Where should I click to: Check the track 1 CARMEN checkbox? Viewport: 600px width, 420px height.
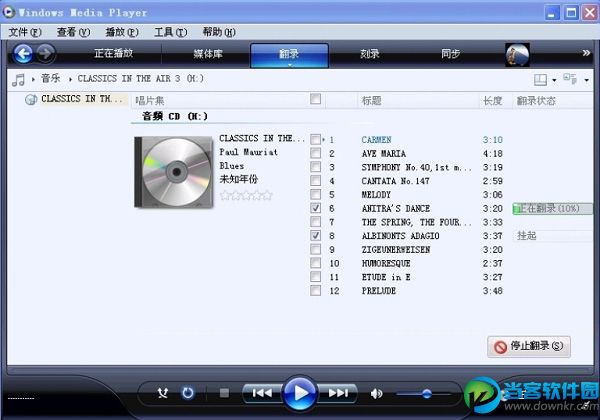[316, 140]
